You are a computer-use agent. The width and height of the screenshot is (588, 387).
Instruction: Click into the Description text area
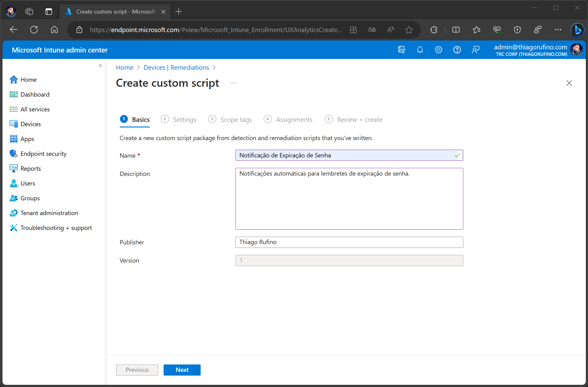click(x=349, y=199)
